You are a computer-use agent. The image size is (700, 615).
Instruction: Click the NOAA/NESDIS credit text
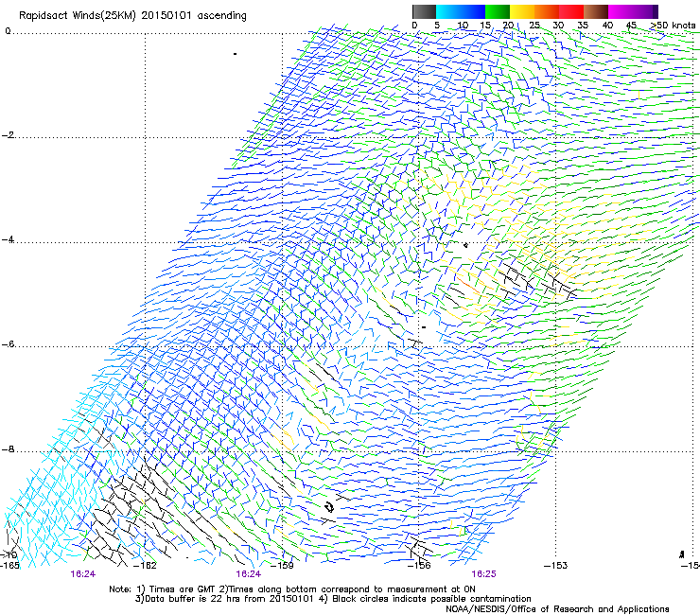557,609
